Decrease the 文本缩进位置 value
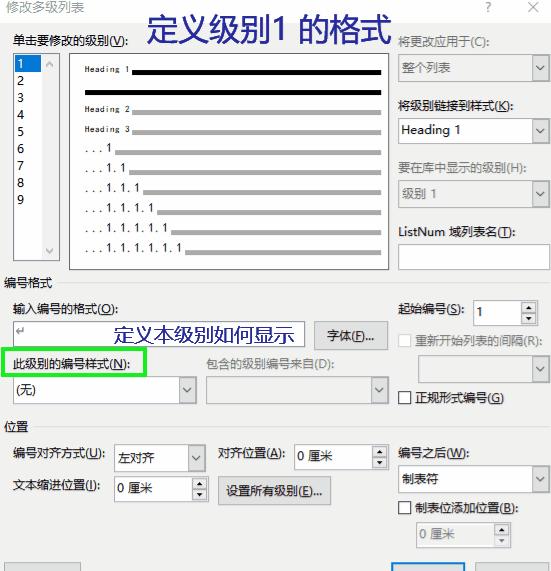Screen dimensions: 551x571 (200, 495)
